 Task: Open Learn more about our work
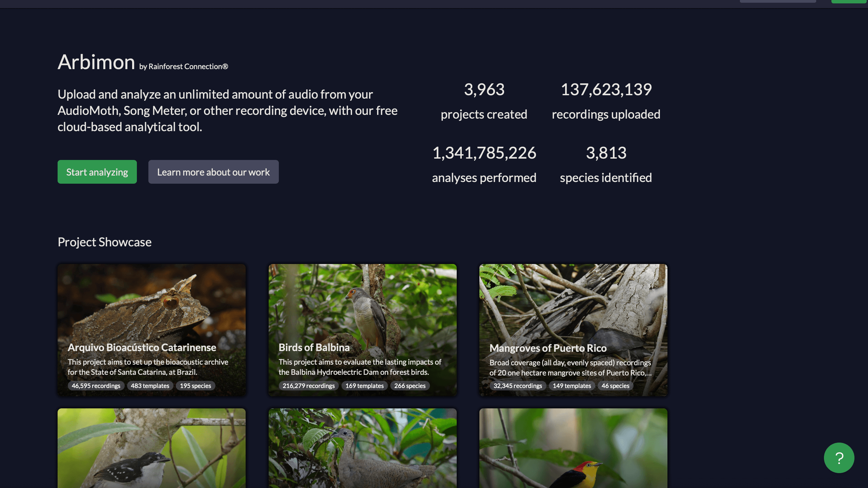pyautogui.click(x=213, y=172)
